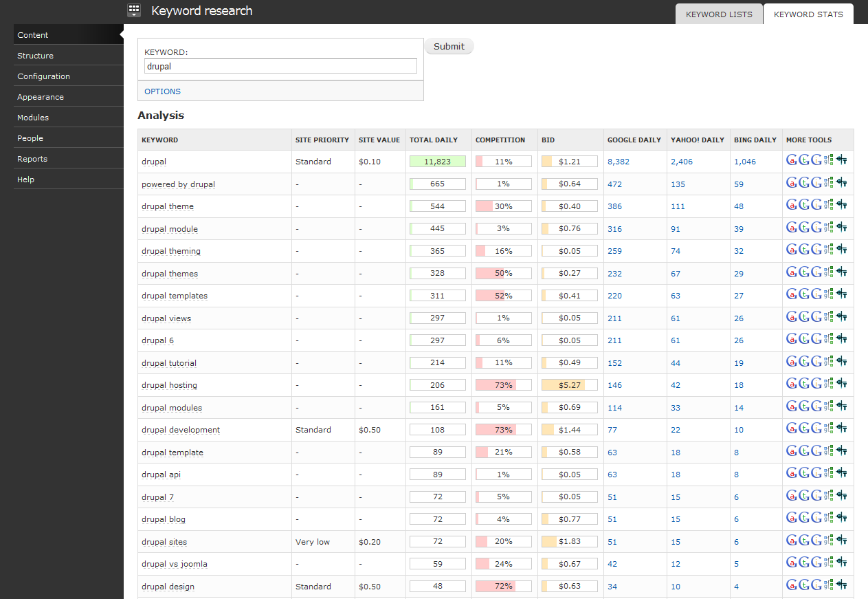
Task: Click the green grid tool icon for 'drupal'
Action: coord(828,161)
